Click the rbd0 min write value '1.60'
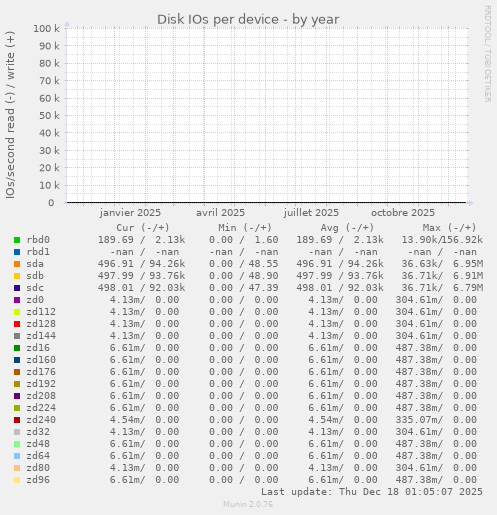 (x=266, y=240)
